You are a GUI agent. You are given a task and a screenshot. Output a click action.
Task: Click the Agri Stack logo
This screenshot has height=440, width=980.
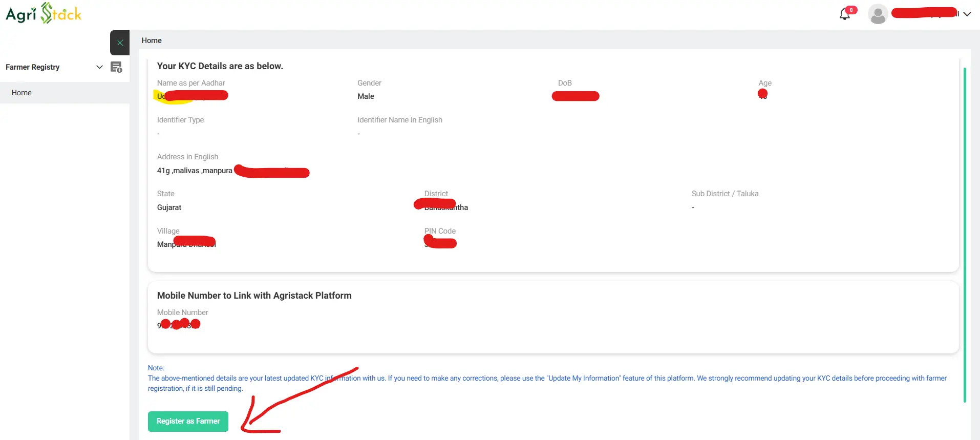click(x=44, y=14)
